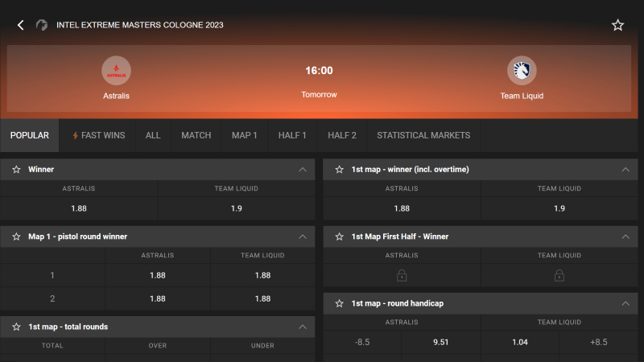
Task: Bet Team Liquid at 1.9 in Winner market
Action: pos(237,208)
